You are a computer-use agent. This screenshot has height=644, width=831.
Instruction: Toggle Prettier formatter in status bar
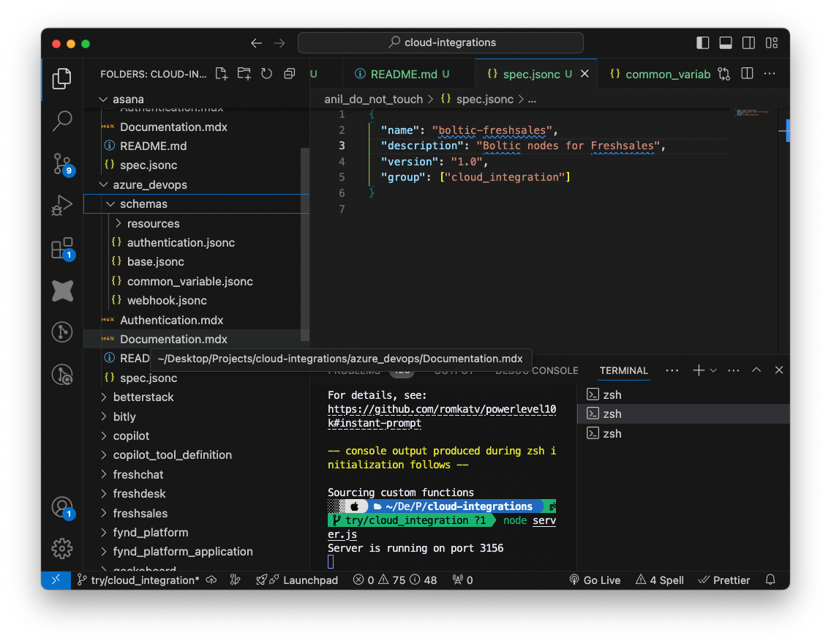pos(724,580)
